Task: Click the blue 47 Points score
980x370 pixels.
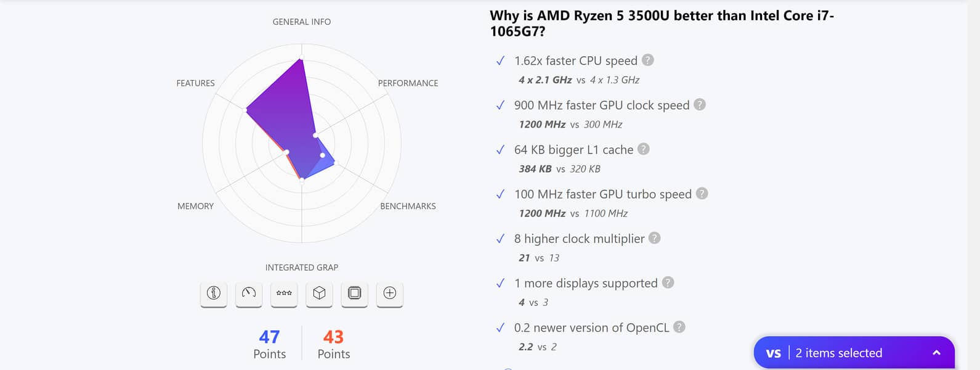Action: 270,344
